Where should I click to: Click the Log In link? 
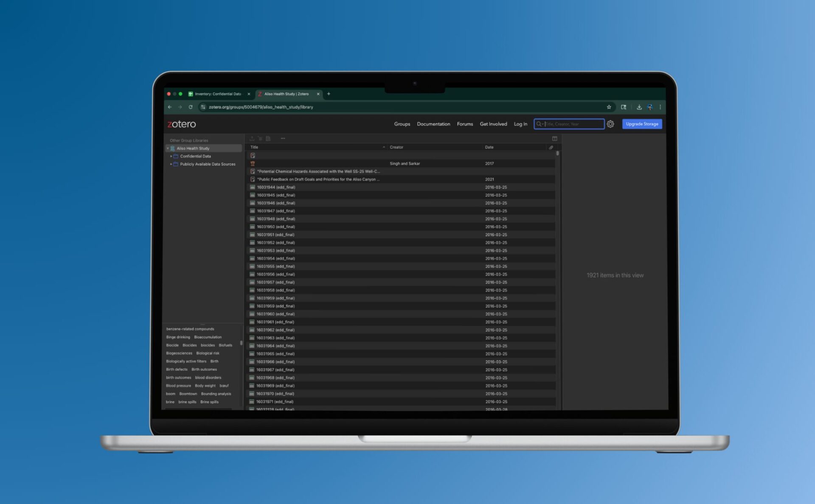pos(520,124)
